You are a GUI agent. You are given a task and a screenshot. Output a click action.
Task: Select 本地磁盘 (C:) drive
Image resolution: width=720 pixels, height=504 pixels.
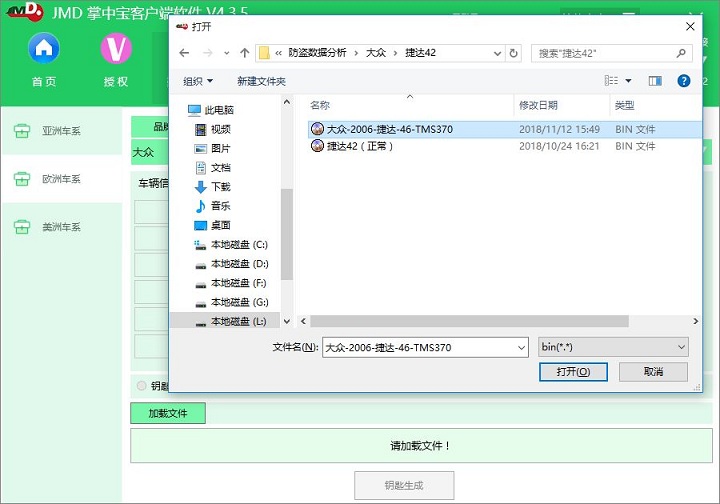231,245
